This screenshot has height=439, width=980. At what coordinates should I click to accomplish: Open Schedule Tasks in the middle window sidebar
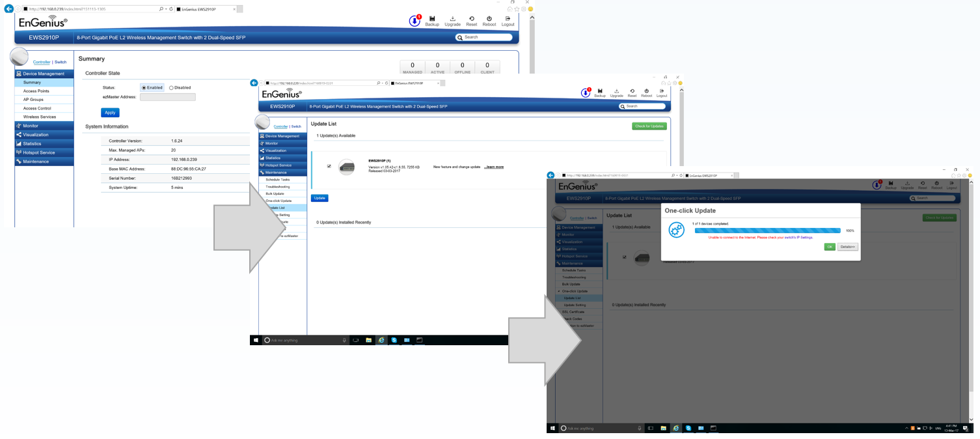(x=283, y=179)
